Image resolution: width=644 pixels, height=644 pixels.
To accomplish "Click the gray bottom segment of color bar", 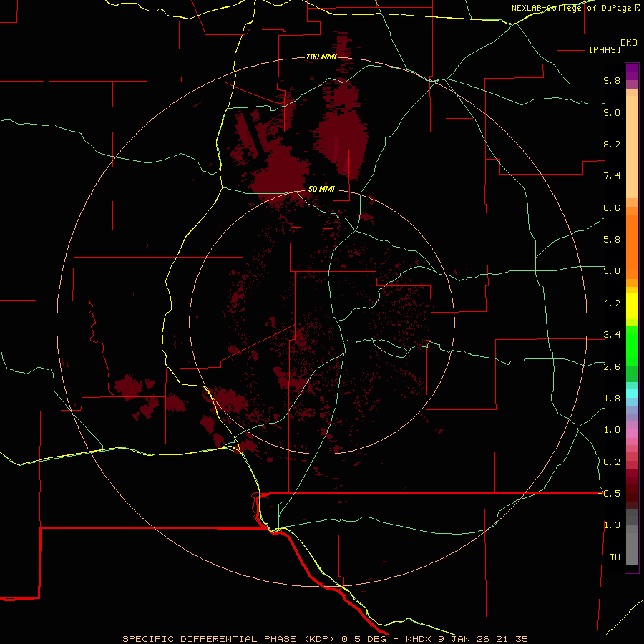I will [x=632, y=548].
